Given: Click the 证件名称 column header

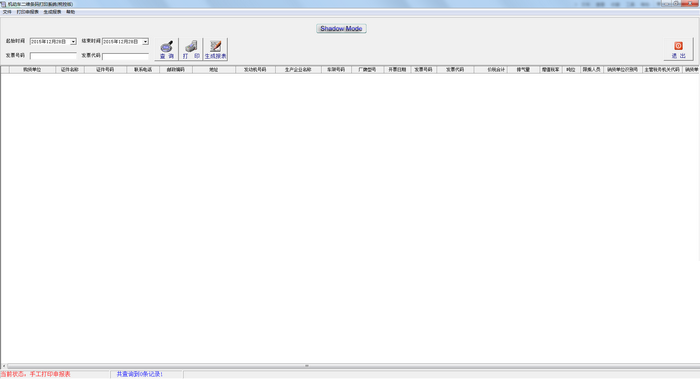Looking at the screenshot, I should click(70, 70).
